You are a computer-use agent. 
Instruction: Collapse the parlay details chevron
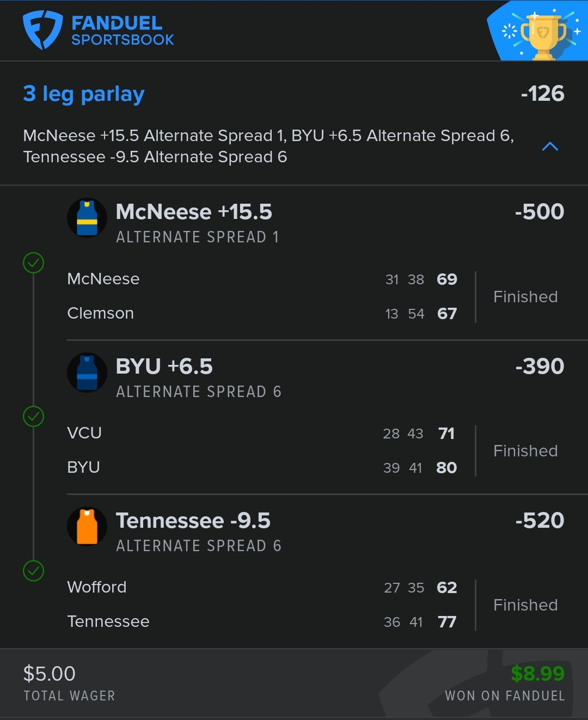pyautogui.click(x=550, y=147)
